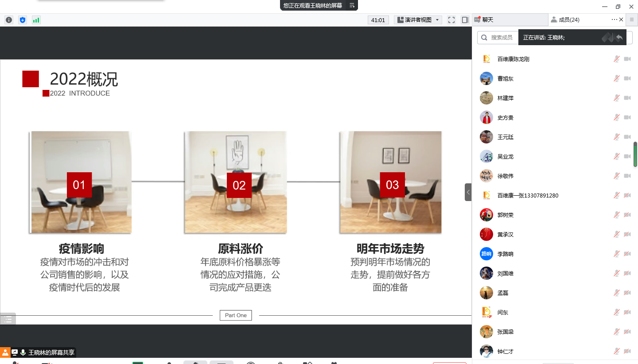This screenshot has height=364, width=638.
Task: Toggle microphone icon for 曹旭东
Action: (x=616, y=79)
